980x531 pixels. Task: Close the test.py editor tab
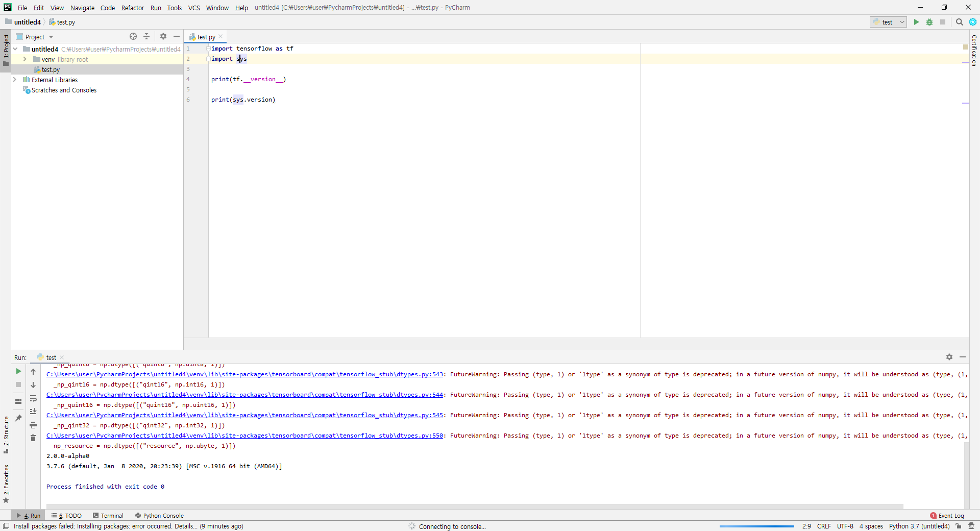coord(220,37)
